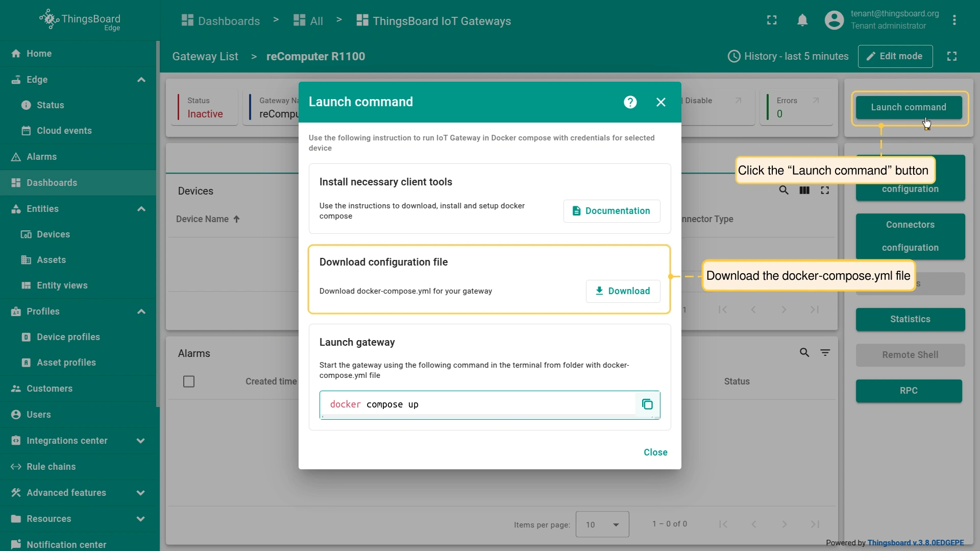The width and height of the screenshot is (980, 551).
Task: Collapse the Profiles sidebar section
Action: pos(141,312)
